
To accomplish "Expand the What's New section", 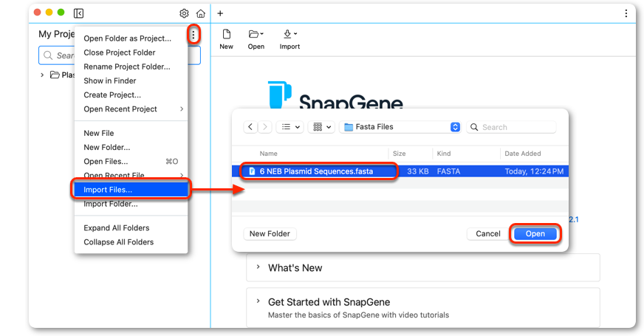I will click(x=258, y=267).
